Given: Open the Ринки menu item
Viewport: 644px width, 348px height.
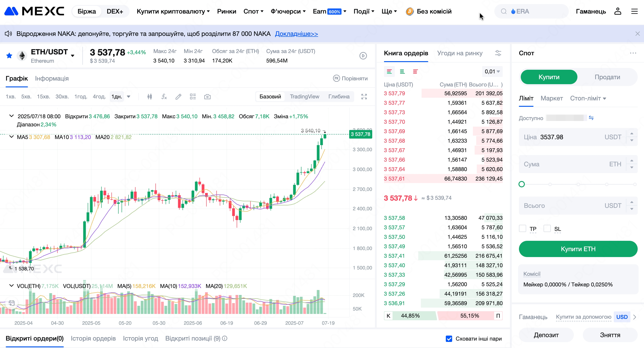Looking at the screenshot, I should click(x=226, y=11).
